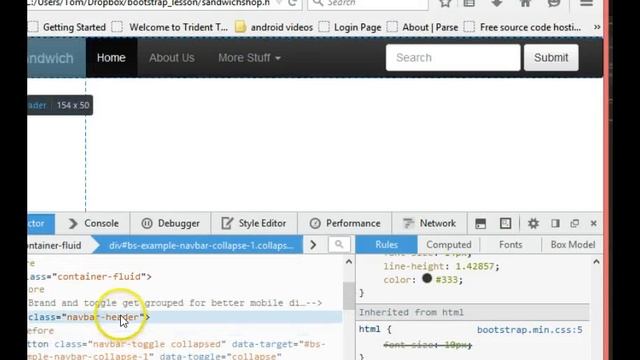Open developer tools settings gear

(533, 223)
